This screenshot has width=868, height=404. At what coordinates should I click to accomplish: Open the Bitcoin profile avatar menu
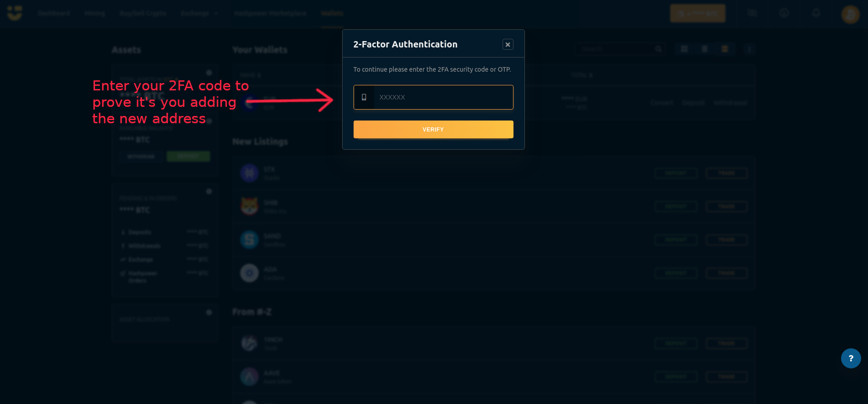point(850,14)
